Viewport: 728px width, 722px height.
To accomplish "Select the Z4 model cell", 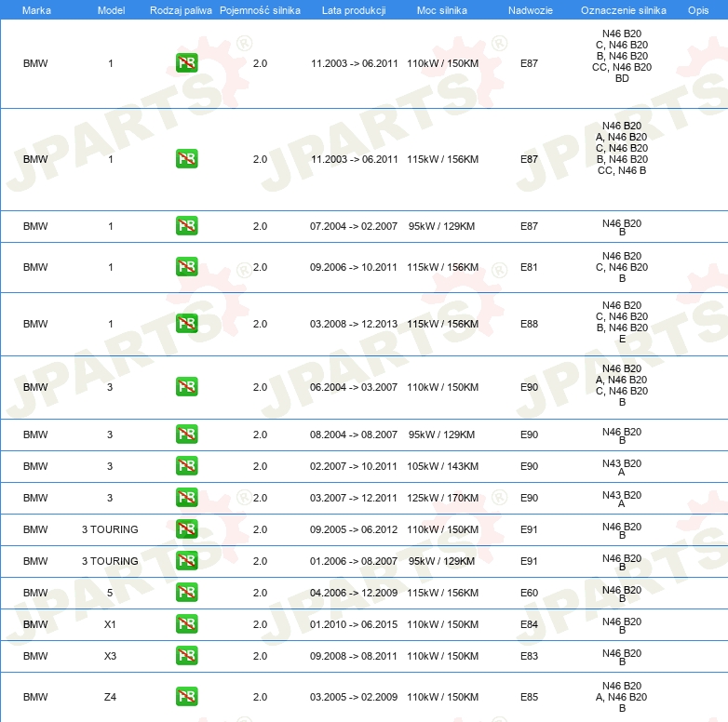I will 110,697.
